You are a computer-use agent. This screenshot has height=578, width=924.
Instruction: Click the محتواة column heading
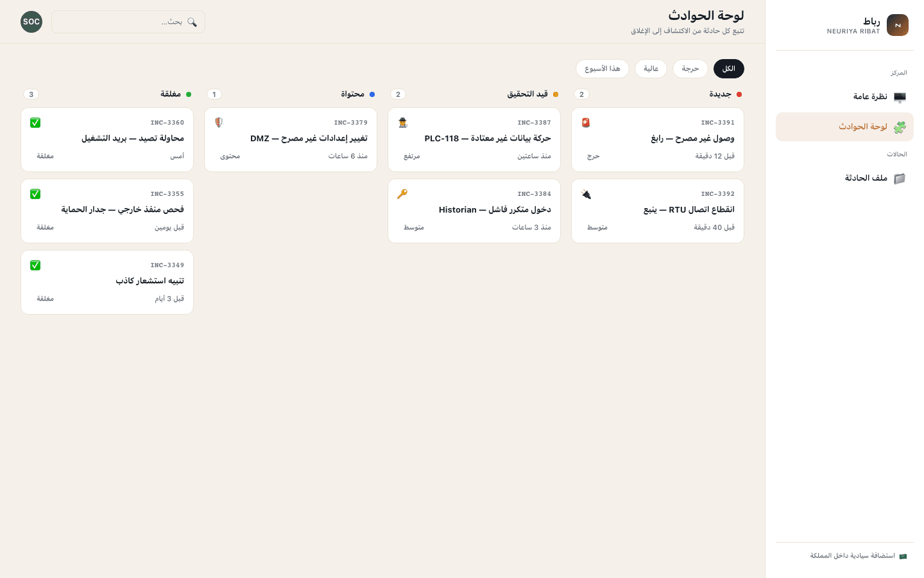(352, 94)
